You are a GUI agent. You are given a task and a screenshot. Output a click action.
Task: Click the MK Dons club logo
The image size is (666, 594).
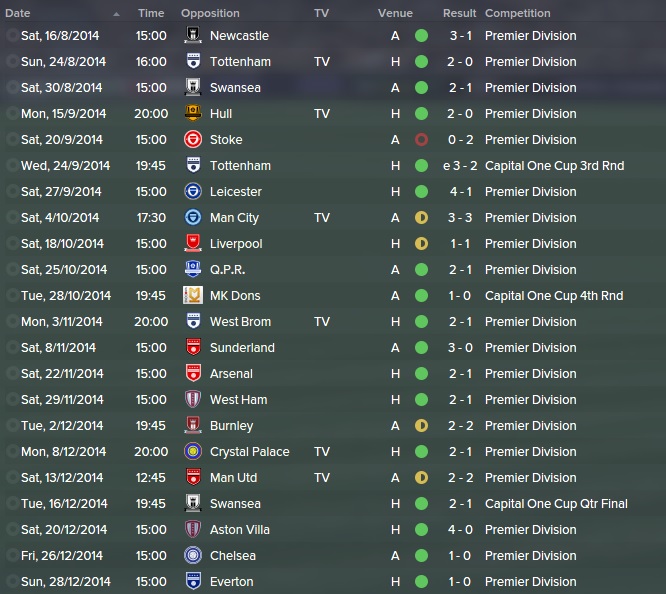[x=193, y=295]
